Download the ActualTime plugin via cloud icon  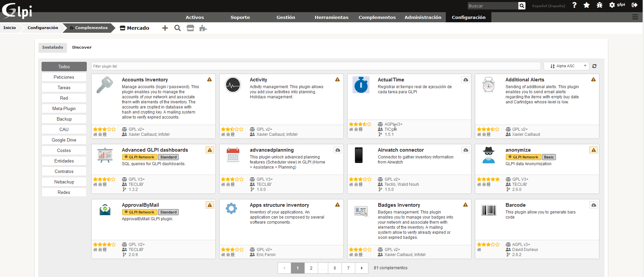(466, 80)
